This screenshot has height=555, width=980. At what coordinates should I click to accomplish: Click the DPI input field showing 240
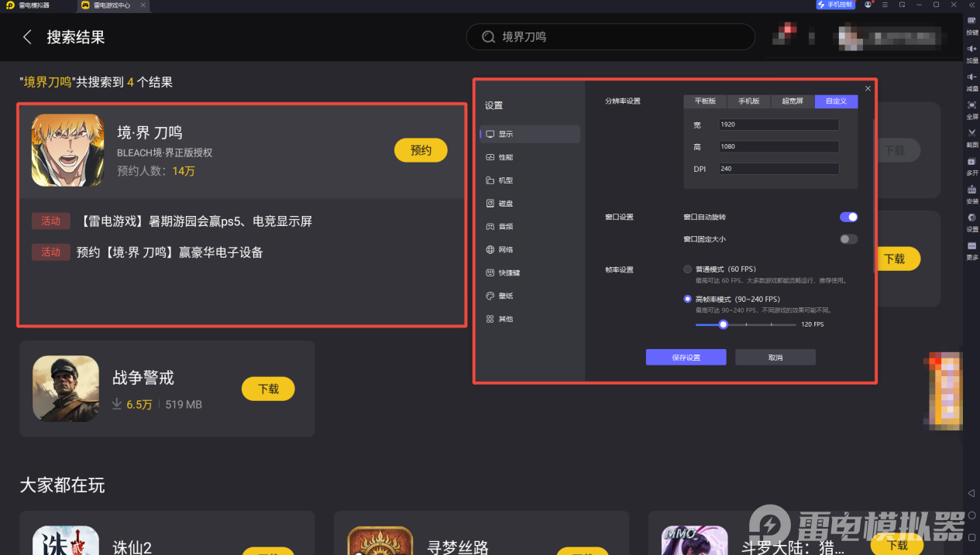pyautogui.click(x=779, y=168)
